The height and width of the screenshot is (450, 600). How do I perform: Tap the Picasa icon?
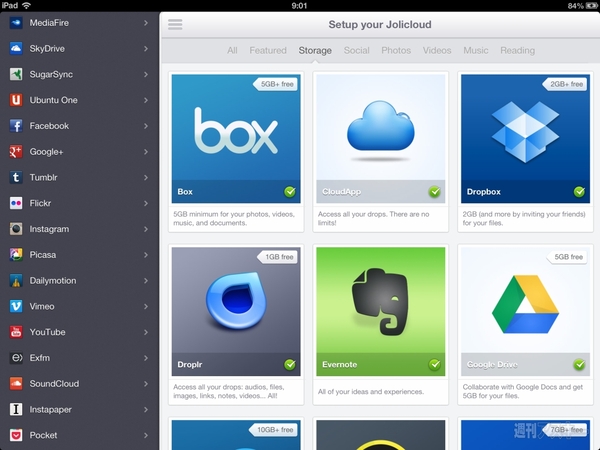(x=16, y=255)
